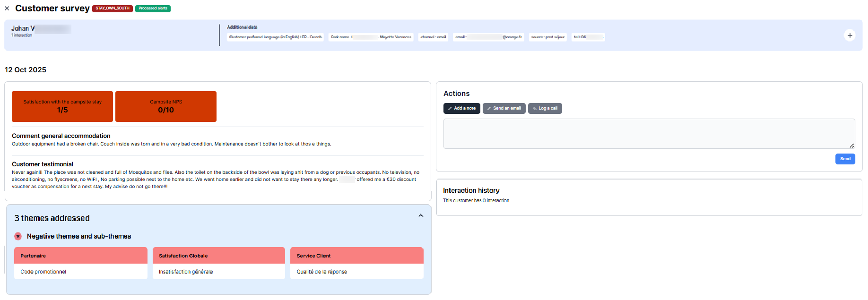The width and height of the screenshot is (868, 300).
Task: Select the Add a note tab
Action: (461, 108)
